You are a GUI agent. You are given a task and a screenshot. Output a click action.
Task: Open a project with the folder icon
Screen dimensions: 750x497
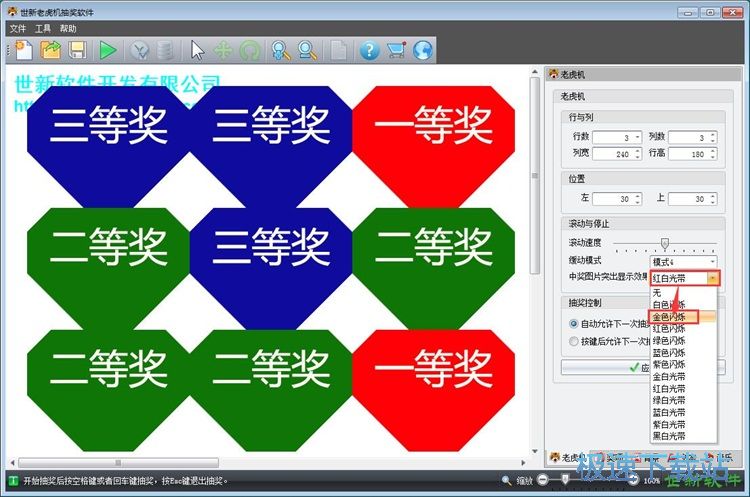pos(51,50)
